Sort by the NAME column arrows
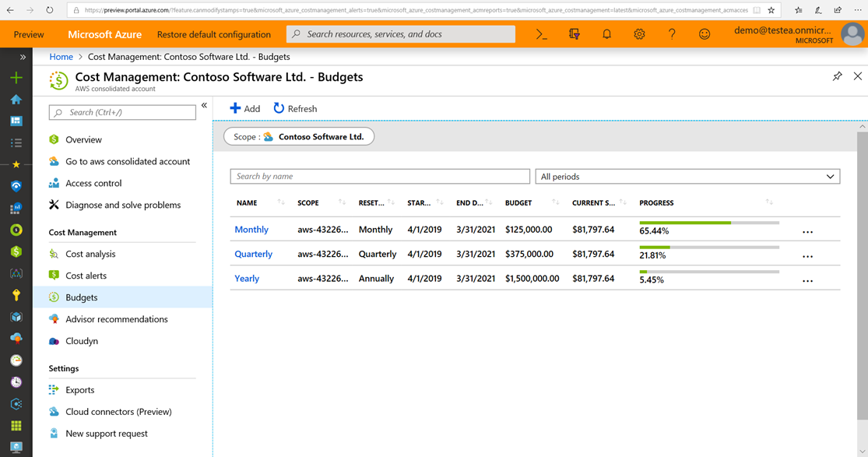This screenshot has width=868, height=457. click(x=281, y=202)
